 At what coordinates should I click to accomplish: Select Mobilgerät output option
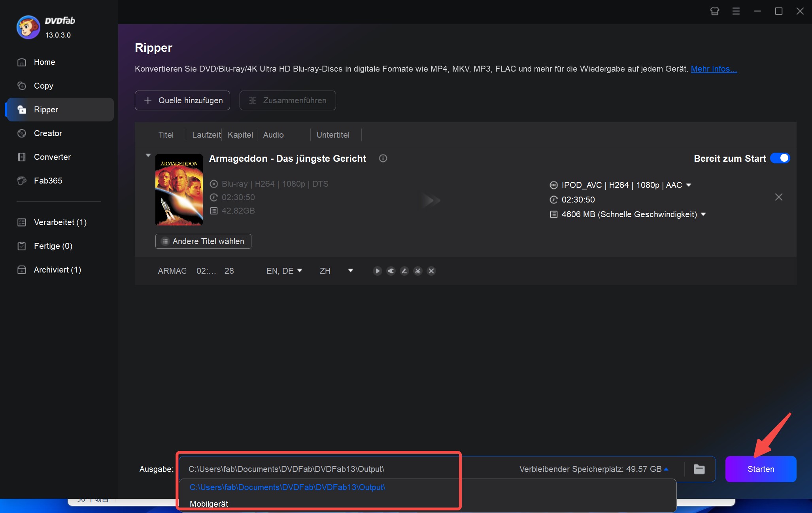click(209, 504)
